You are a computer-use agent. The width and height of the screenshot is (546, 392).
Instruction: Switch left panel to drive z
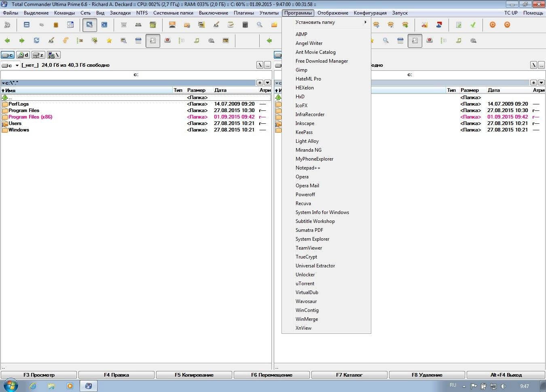pos(38,55)
